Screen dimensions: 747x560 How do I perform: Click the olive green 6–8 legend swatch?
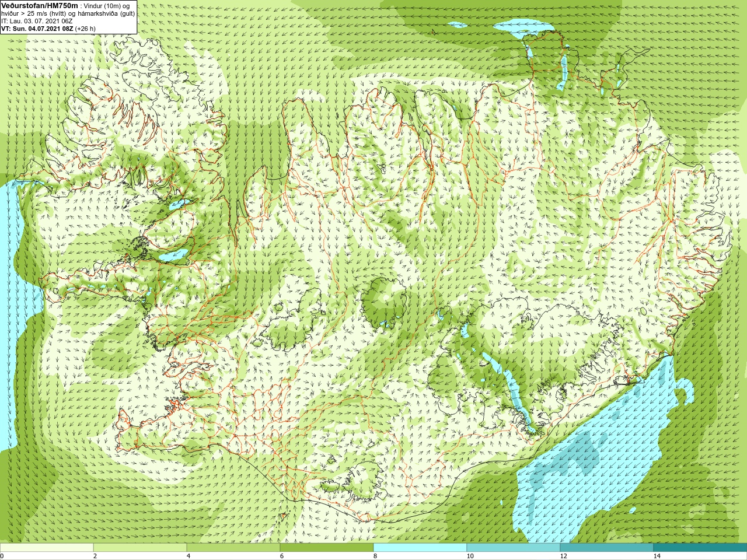pyautogui.click(x=327, y=547)
